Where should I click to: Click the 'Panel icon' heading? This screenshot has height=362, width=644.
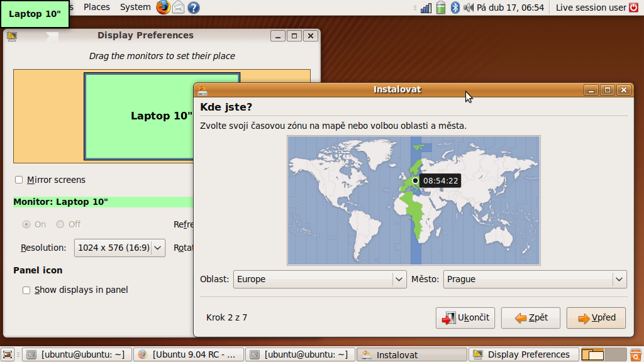[x=38, y=270]
